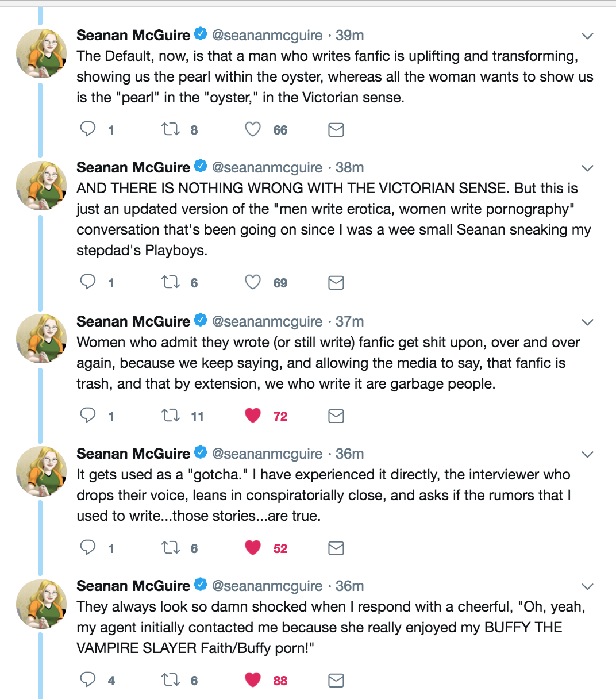This screenshot has height=699, width=616.
Task: Click the @seananmcguire handle on the 37m tweet
Action: pyautogui.click(x=267, y=321)
